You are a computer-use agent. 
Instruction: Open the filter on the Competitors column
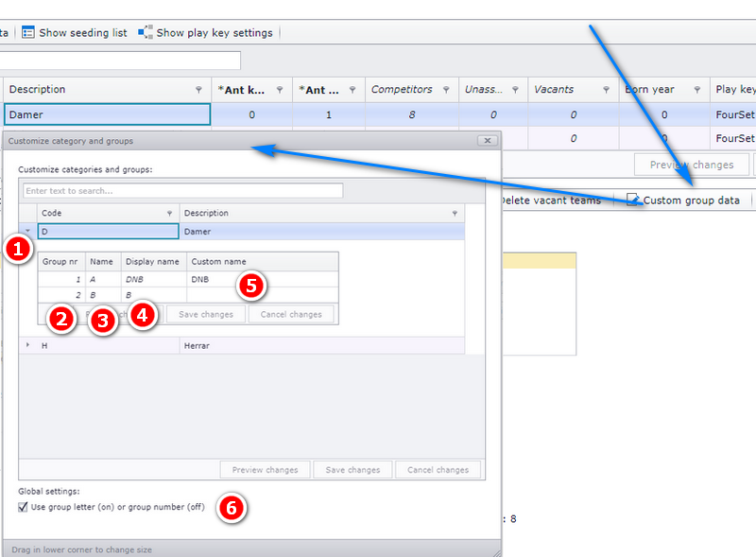(446, 90)
